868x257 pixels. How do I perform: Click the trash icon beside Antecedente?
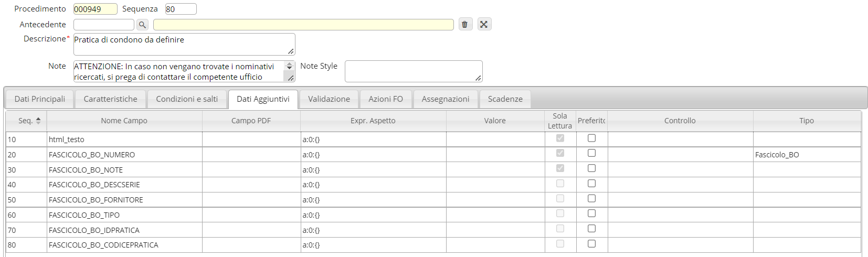pos(465,24)
